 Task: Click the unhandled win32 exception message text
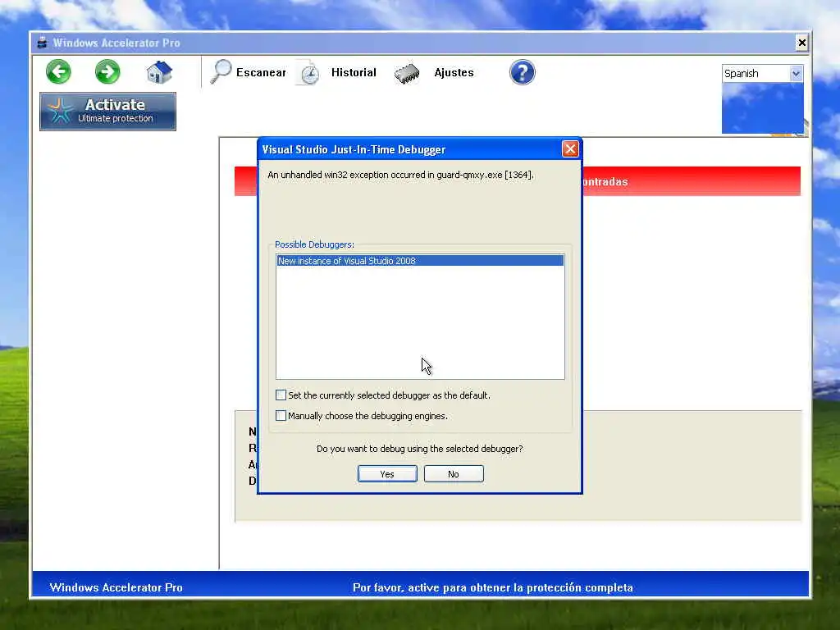tap(400, 175)
